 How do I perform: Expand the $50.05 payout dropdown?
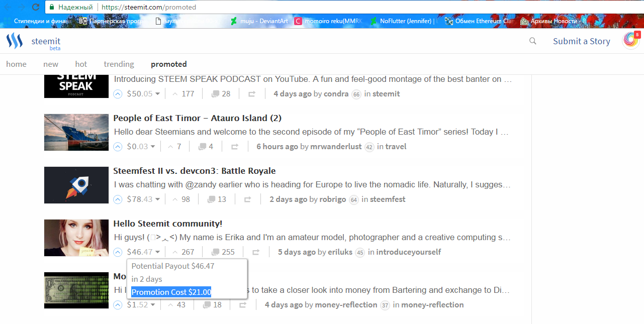157,94
